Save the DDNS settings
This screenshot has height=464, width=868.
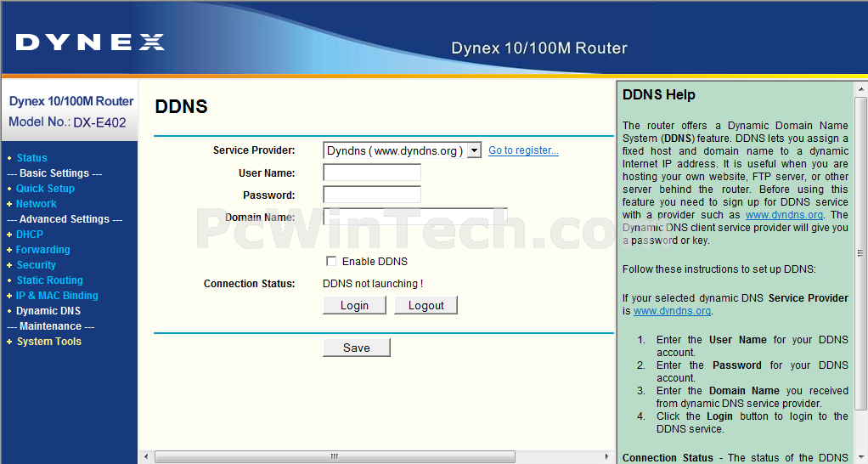tap(357, 348)
